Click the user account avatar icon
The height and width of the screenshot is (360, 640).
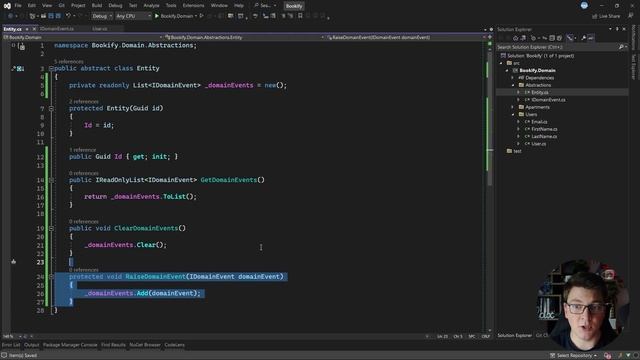point(584,5)
